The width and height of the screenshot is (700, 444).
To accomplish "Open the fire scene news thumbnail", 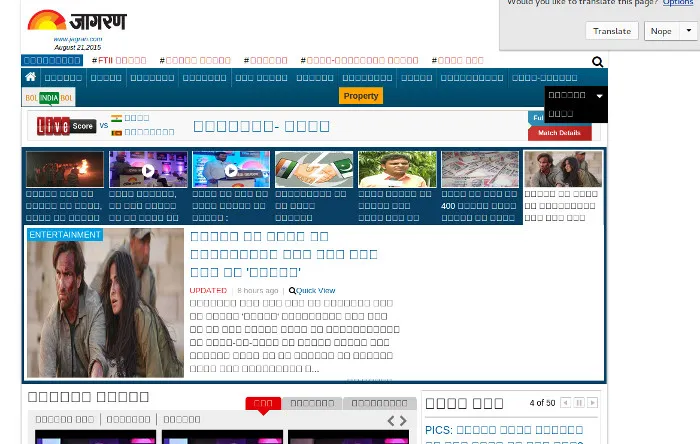I will pos(65,169).
